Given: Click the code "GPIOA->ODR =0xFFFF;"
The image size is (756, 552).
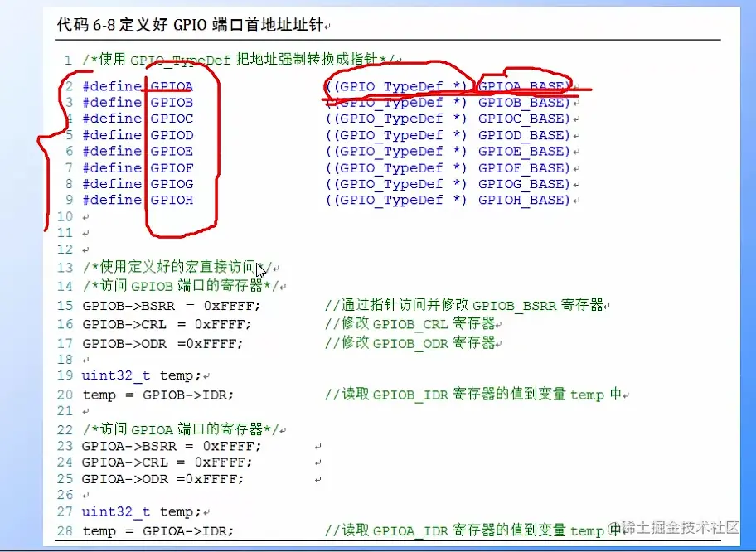Looking at the screenshot, I should tap(162, 479).
